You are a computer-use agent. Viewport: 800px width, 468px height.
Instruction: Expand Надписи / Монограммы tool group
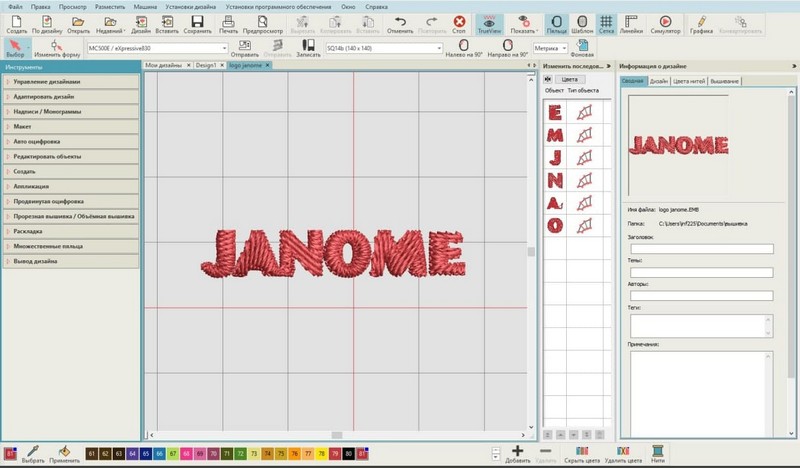(x=71, y=111)
